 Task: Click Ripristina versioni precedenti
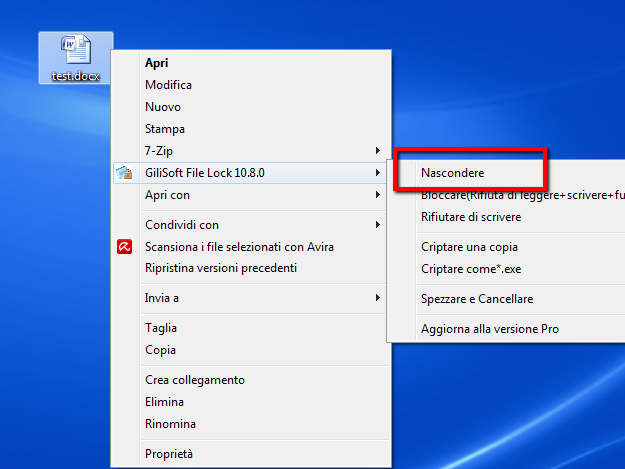tap(220, 268)
